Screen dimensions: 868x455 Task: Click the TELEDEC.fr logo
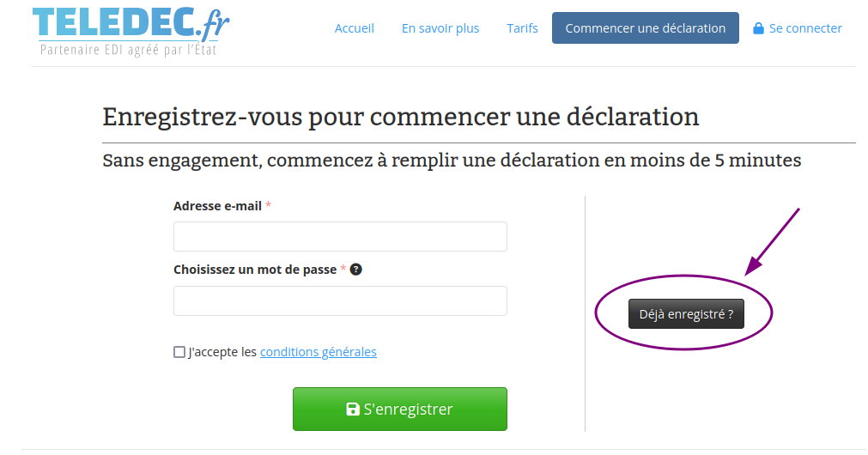pyautogui.click(x=131, y=24)
